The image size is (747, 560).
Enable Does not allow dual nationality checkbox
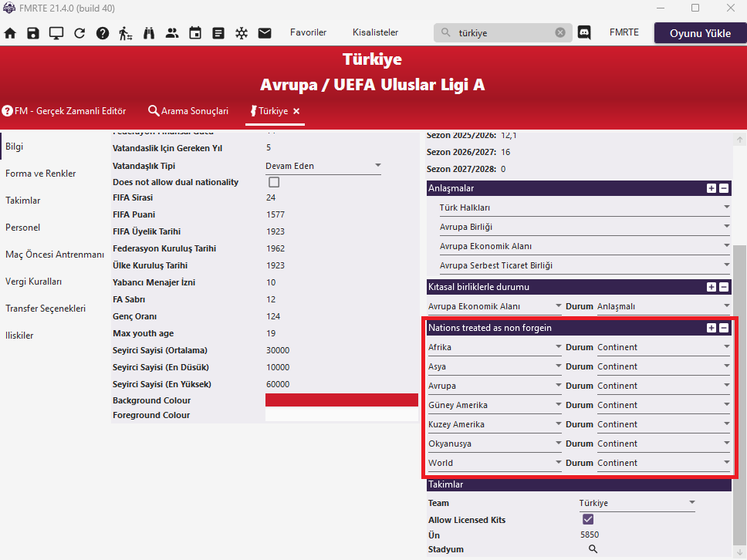click(x=274, y=183)
